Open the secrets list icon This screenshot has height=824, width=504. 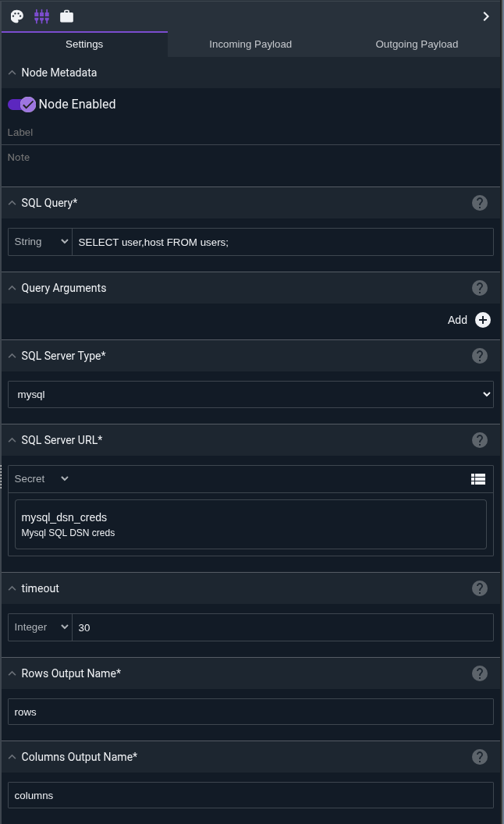(478, 479)
